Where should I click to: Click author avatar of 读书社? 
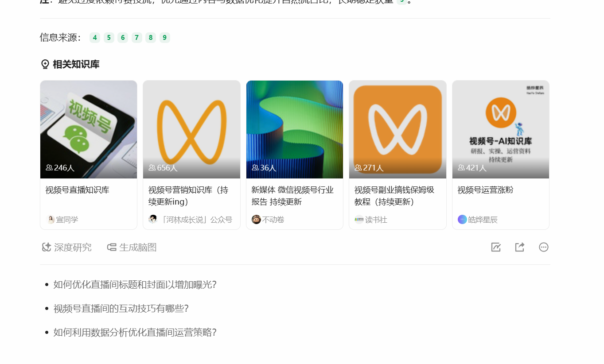point(359,220)
